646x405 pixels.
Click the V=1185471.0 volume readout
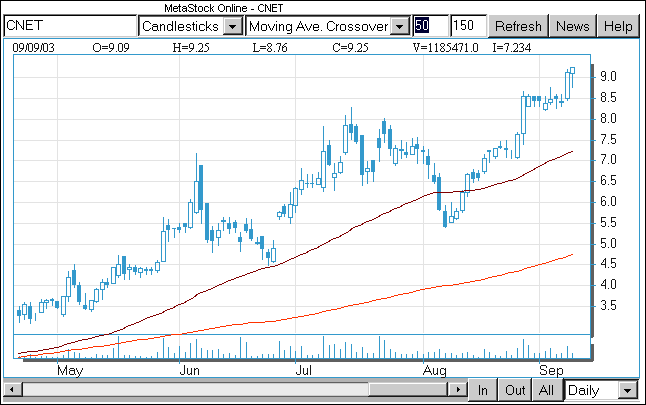point(445,48)
